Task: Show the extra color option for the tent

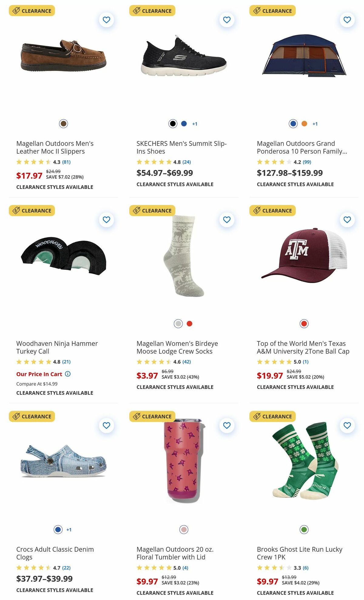Action: pyautogui.click(x=315, y=124)
